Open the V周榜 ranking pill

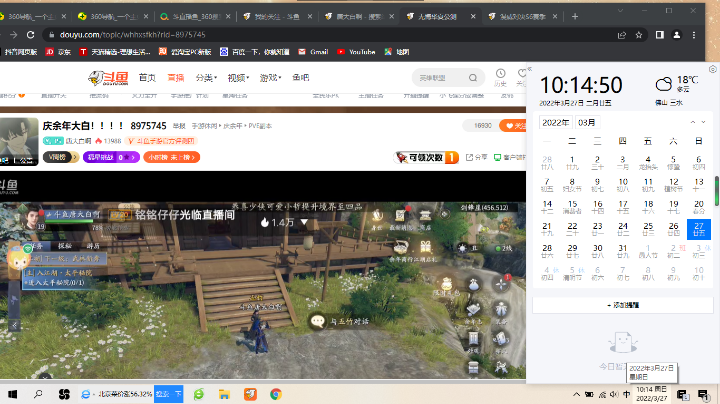click(61, 157)
